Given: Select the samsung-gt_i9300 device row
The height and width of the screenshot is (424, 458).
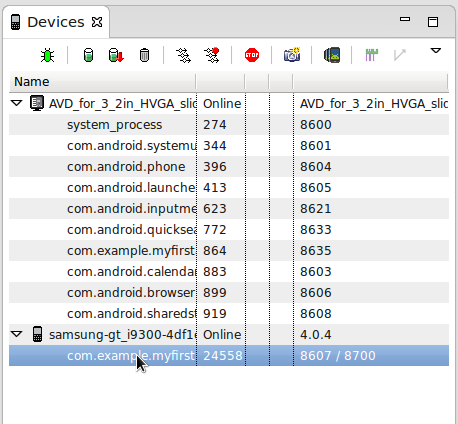Looking at the screenshot, I should coord(229,335).
